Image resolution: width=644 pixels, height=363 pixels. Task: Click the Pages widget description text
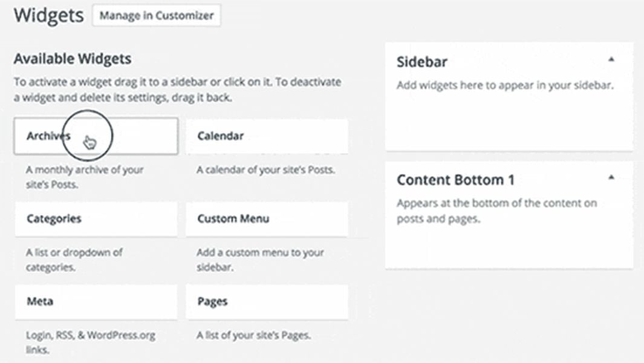pos(255,335)
